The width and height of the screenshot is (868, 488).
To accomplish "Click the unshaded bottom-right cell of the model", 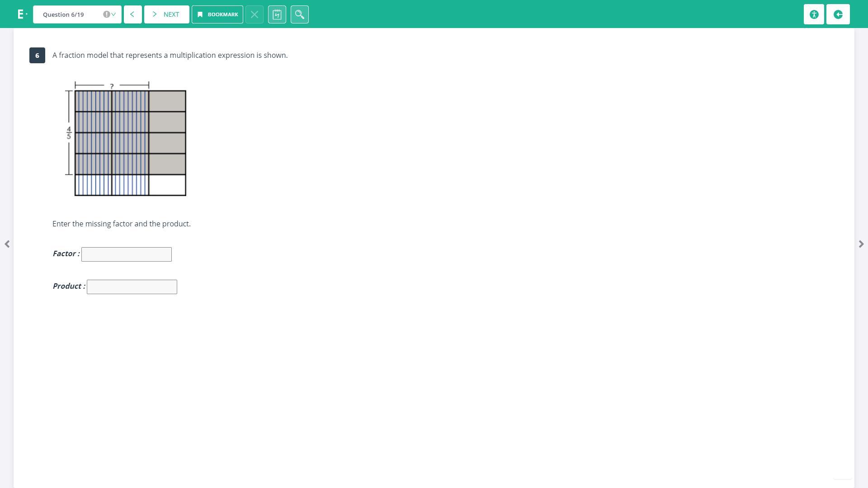I will coord(167,185).
